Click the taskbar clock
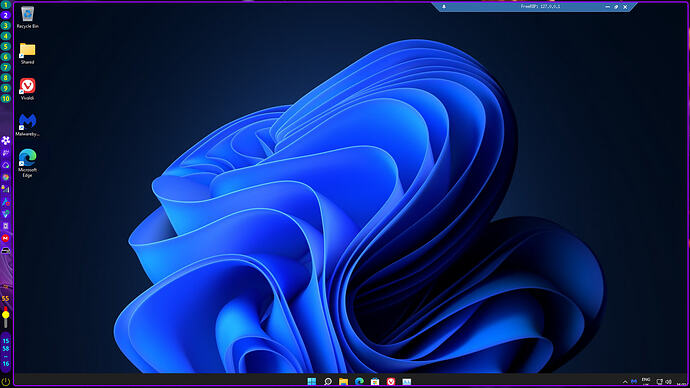Screen dimensions: 690x388 click(x=682, y=383)
